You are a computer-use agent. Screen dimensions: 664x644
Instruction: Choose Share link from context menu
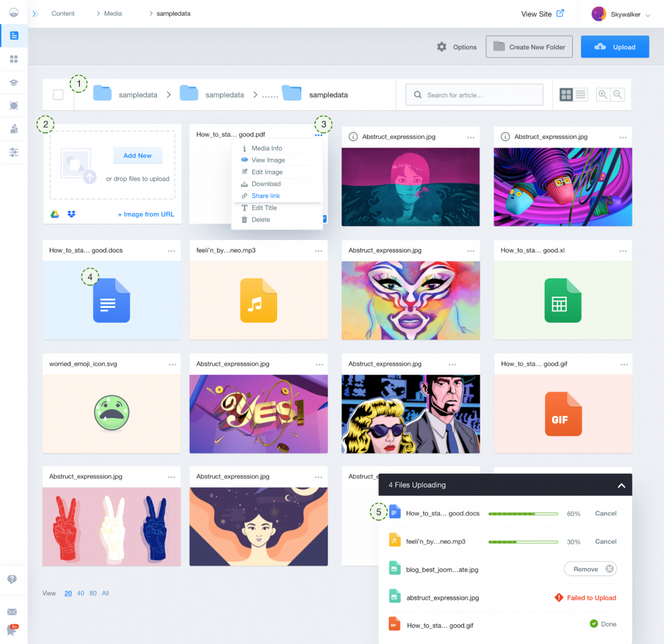point(266,196)
